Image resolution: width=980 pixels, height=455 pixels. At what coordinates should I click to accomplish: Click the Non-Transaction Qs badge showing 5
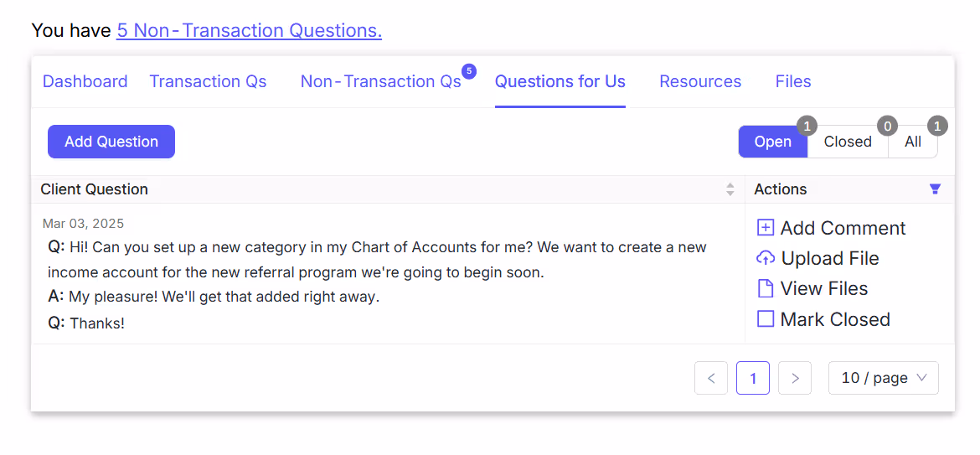[469, 70]
